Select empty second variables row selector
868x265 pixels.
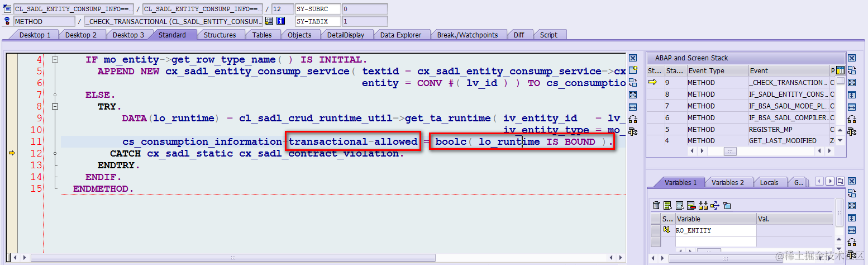656,242
